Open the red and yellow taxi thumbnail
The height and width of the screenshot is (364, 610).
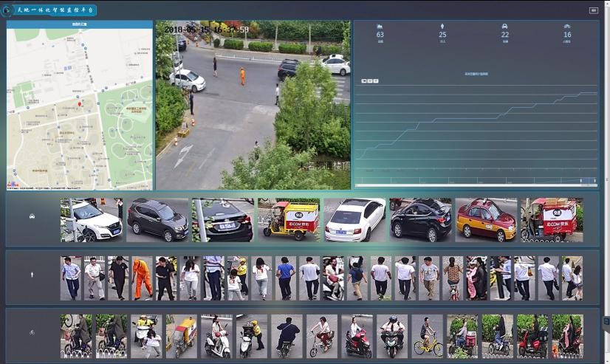click(x=486, y=220)
